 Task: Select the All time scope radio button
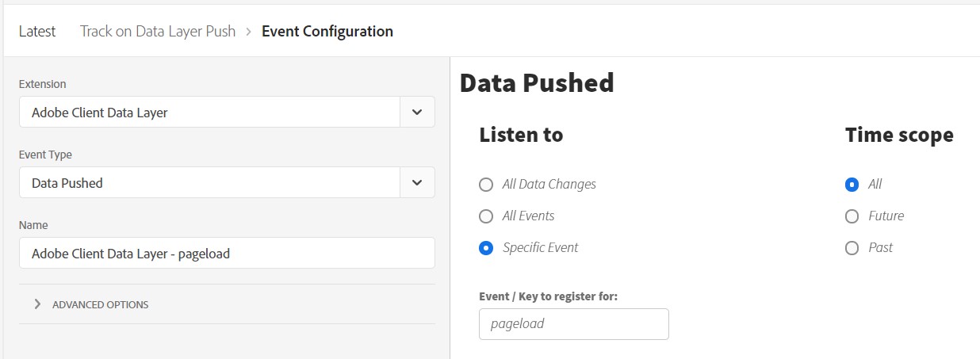(852, 185)
